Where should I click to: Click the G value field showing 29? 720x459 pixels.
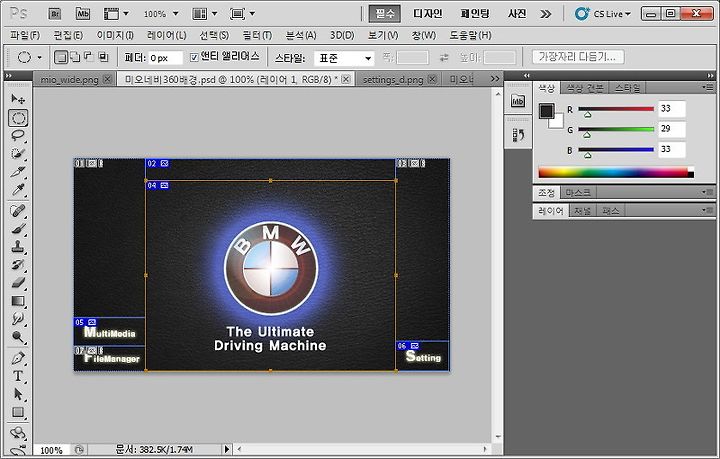(x=672, y=129)
